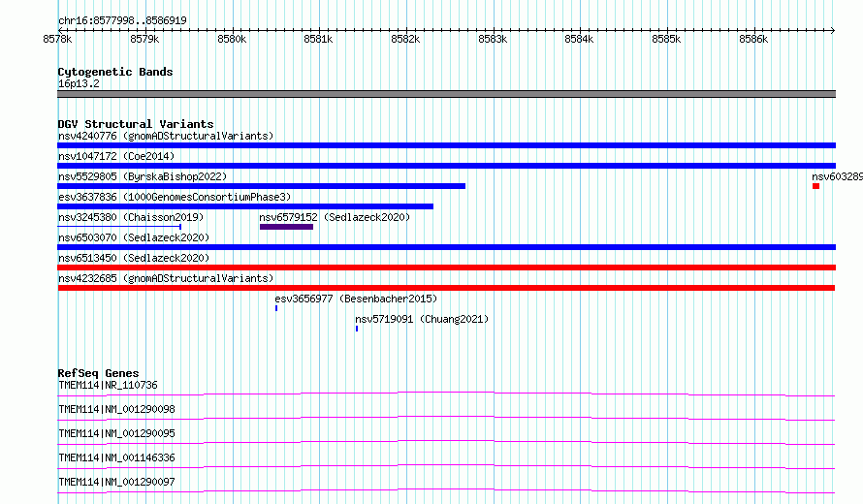The height and width of the screenshot is (504, 863).
Task: Click the chr16:8577998..8586919 coordinates label
Action: (122, 20)
